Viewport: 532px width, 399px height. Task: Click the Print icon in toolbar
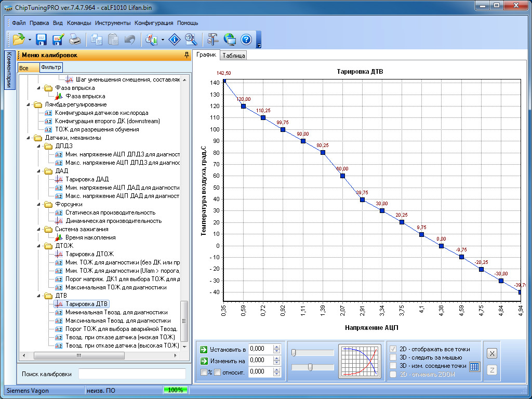(x=75, y=39)
